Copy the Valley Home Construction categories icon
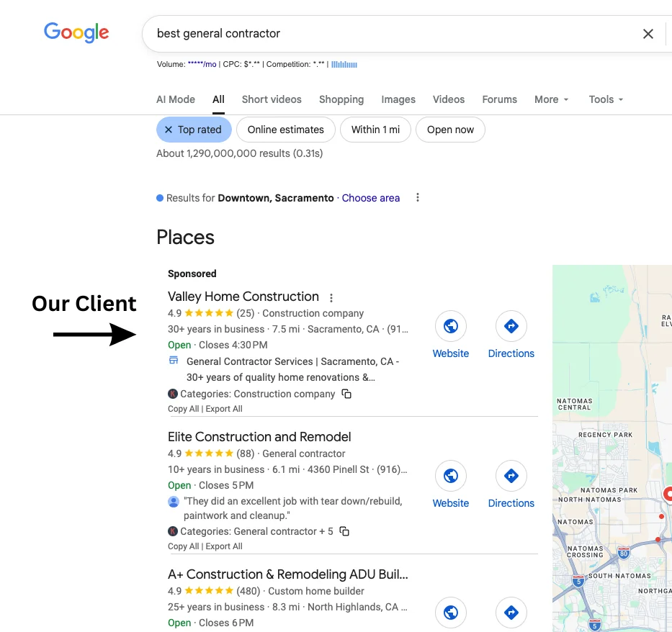Screen dimensions: 672x632 click(x=346, y=394)
